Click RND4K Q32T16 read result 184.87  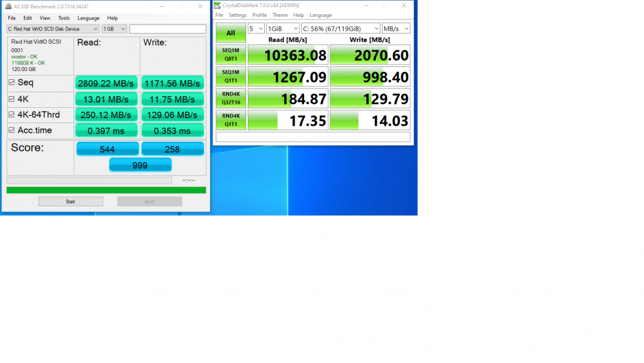click(x=288, y=98)
